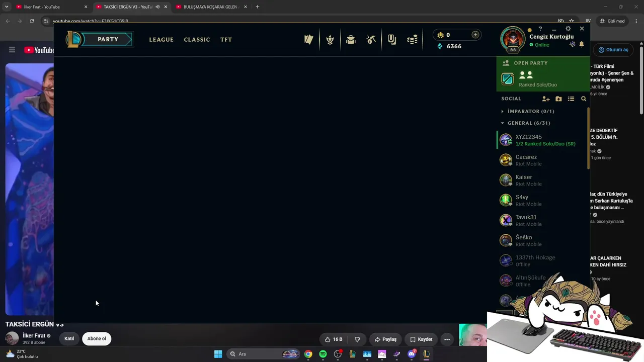
Task: Select friend XYZ12345 in the list
Action: [542, 140]
